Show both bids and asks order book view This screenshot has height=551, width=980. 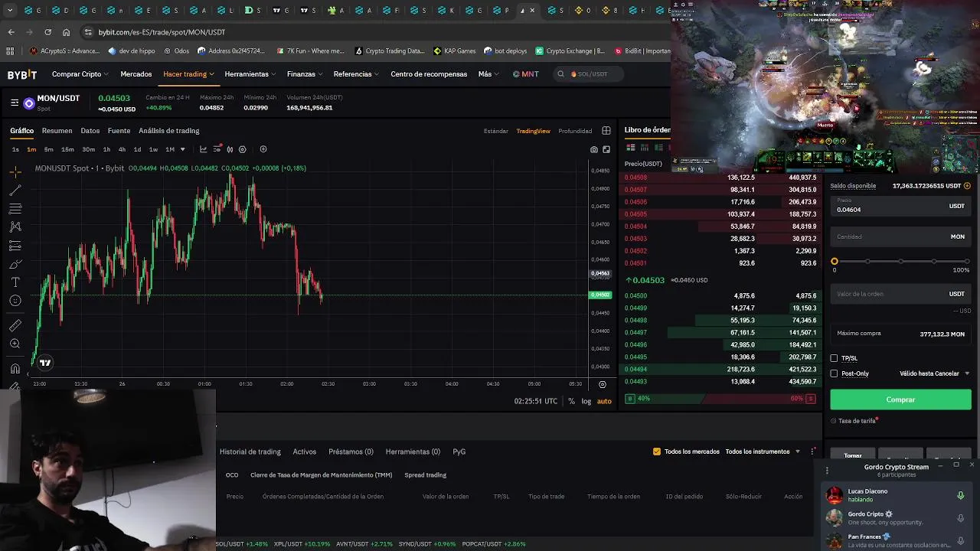click(x=631, y=148)
